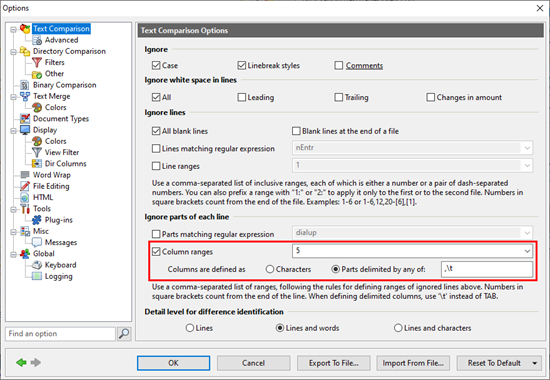Select the Binary Comparison icon
Viewport: 550px width, 380px height.
coord(25,85)
